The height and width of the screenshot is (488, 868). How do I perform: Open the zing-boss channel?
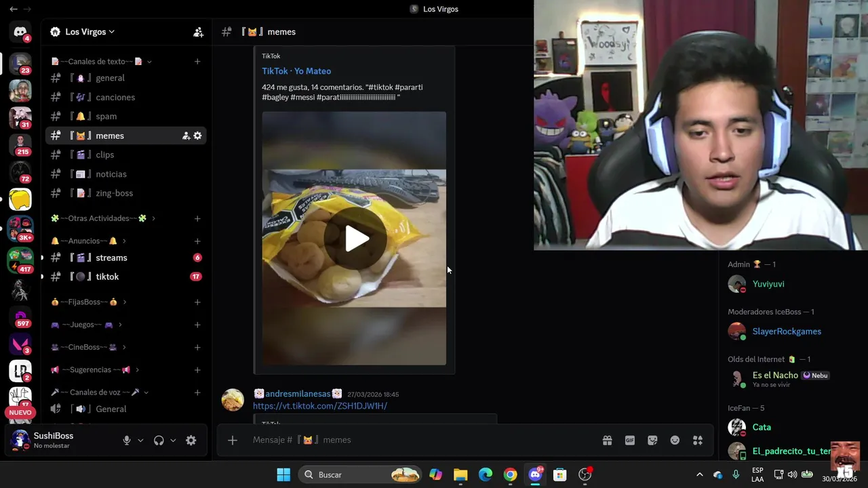click(x=125, y=193)
